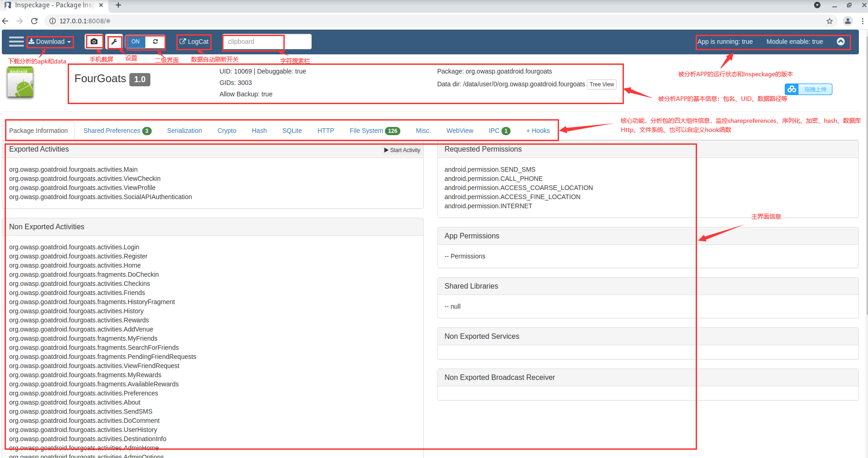Close the Inspeckage browser tab
The width and height of the screenshot is (868, 458).
point(101,5)
